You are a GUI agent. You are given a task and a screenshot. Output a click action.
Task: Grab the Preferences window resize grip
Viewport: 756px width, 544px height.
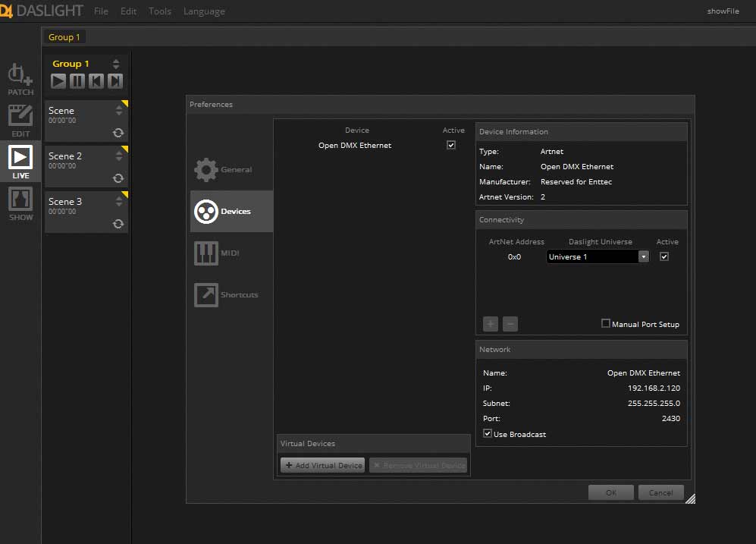[691, 498]
